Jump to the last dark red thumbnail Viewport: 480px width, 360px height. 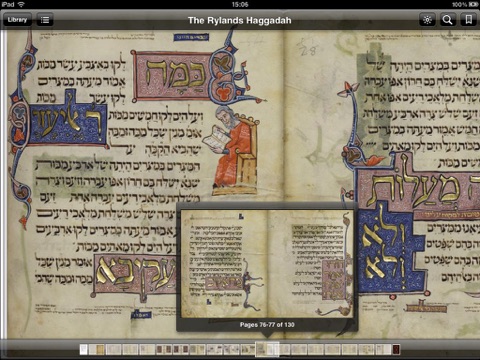(396, 349)
